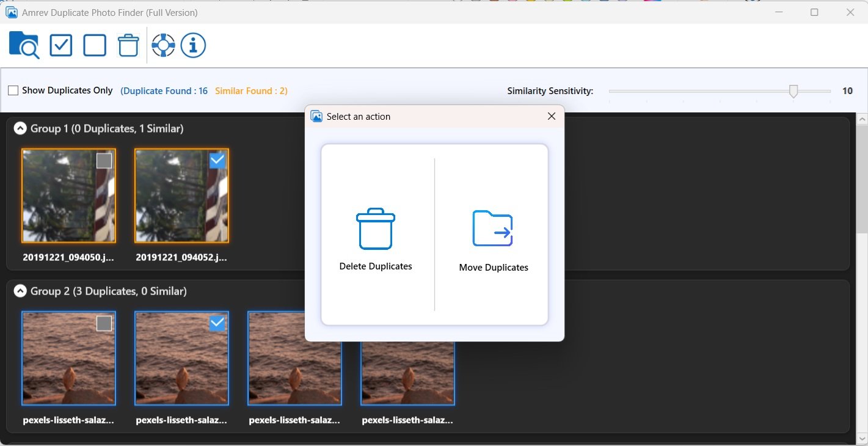The height and width of the screenshot is (446, 868).
Task: Click the Duplicate Found : 16 label
Action: click(x=164, y=90)
